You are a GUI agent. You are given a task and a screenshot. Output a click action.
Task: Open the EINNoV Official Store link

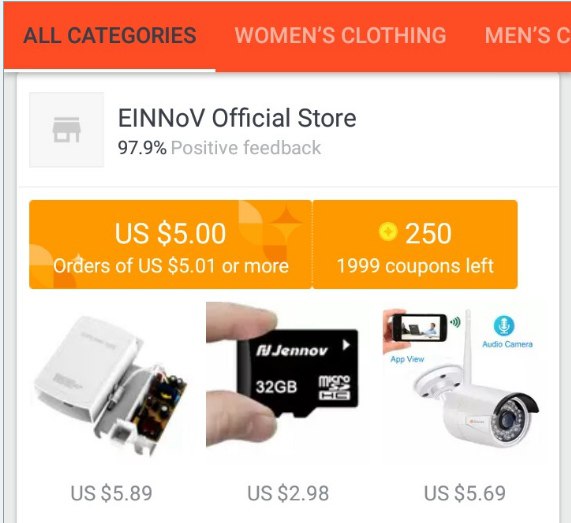coord(237,118)
